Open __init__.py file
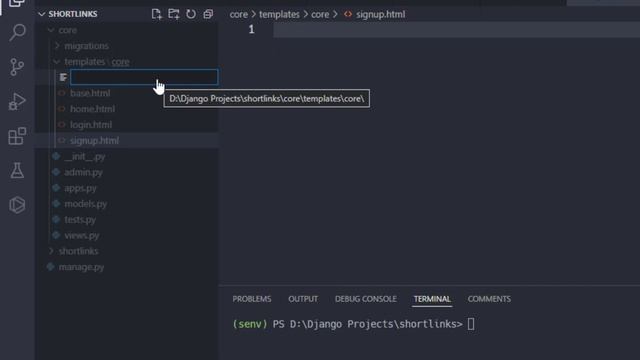 [85, 156]
